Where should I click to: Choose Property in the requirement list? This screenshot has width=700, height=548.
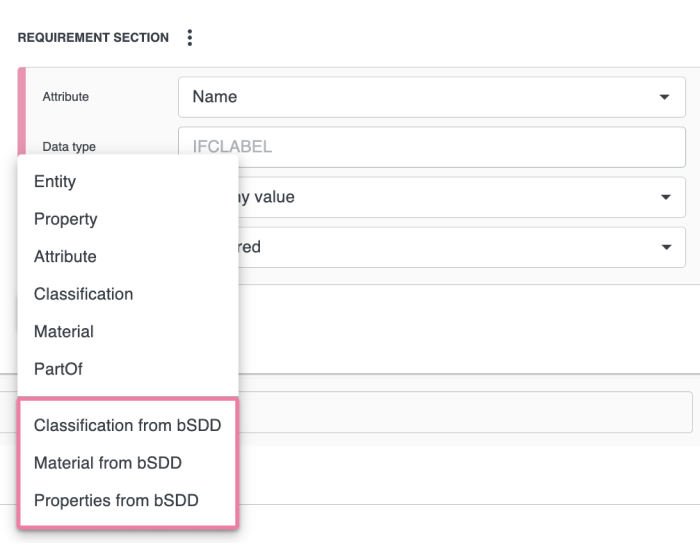click(x=65, y=219)
